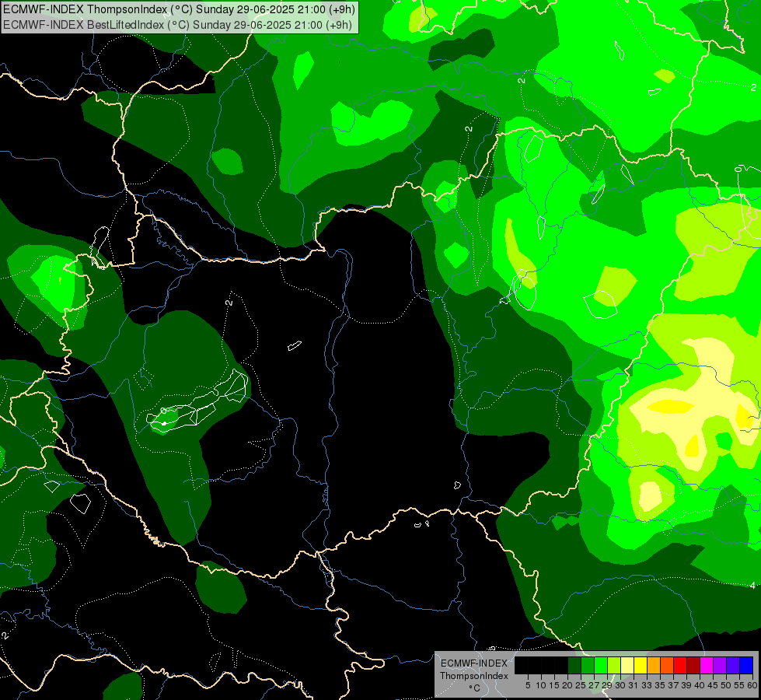Click the legend scale value 15
761x700 pixels.
click(x=554, y=685)
